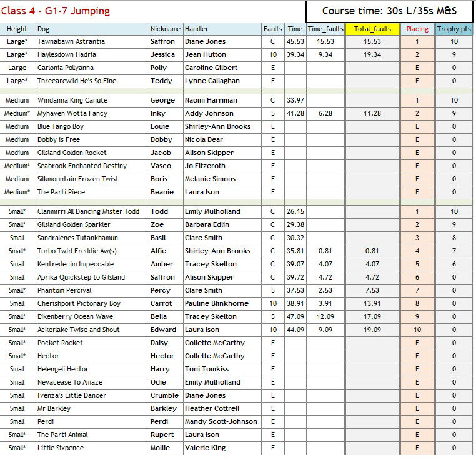The image size is (476, 459).
Task: Select the 'Course time: 30s L/35s M&S' box
Action: tap(389, 11)
